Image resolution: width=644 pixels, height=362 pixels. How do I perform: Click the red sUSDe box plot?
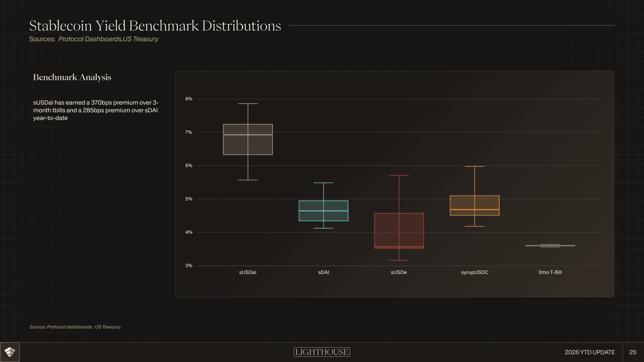399,231
